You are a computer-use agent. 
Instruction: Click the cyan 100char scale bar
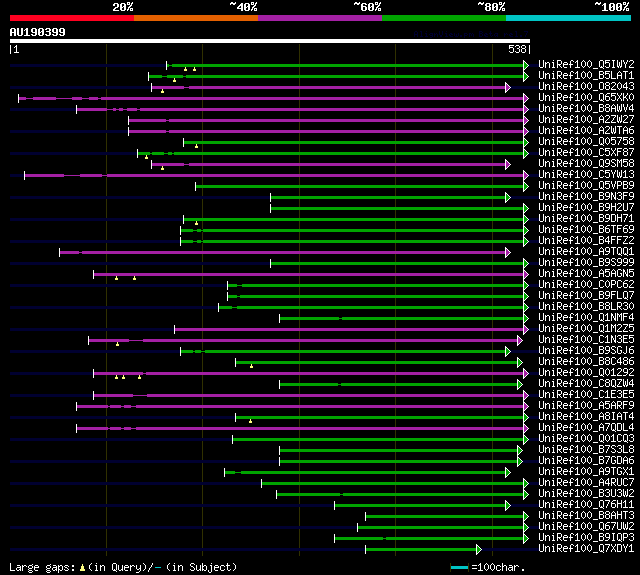point(459,568)
